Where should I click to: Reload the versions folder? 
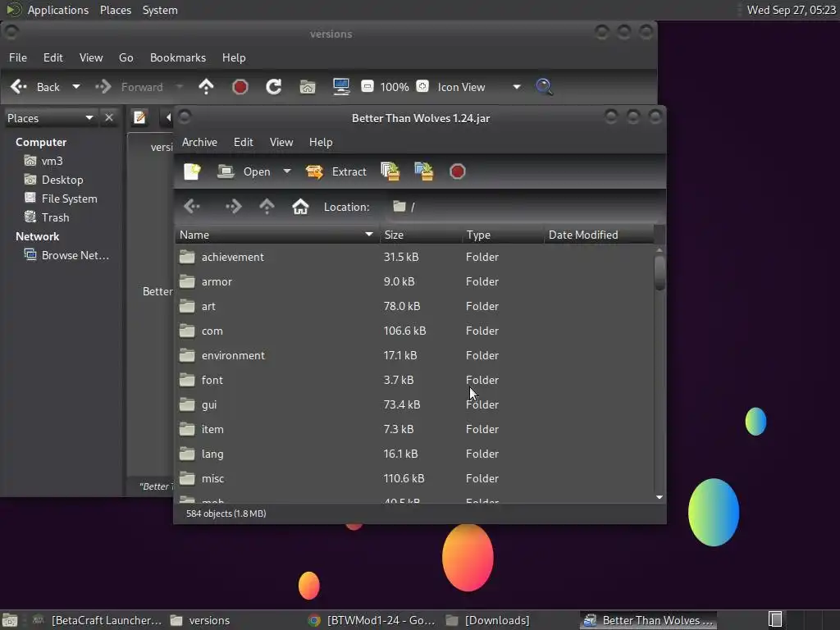[274, 87]
